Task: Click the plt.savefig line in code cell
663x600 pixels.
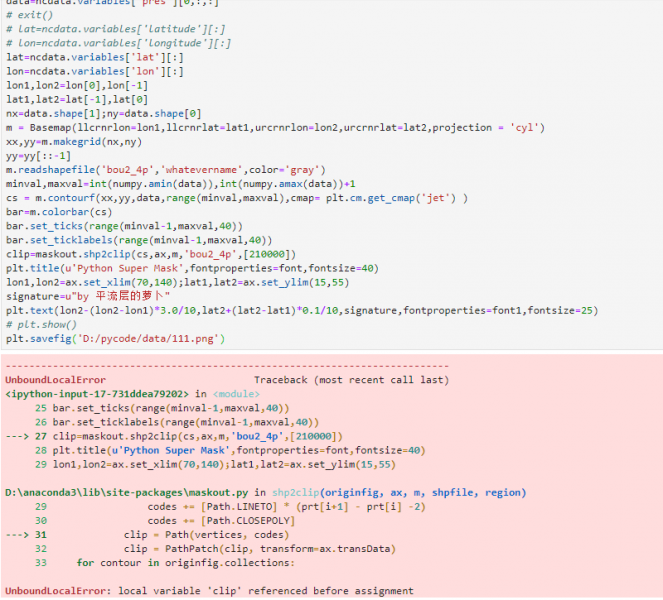Action: pos(115,339)
